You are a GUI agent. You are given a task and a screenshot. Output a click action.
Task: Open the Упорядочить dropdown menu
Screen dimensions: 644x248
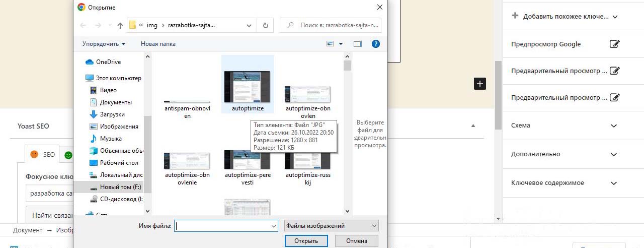(104, 44)
